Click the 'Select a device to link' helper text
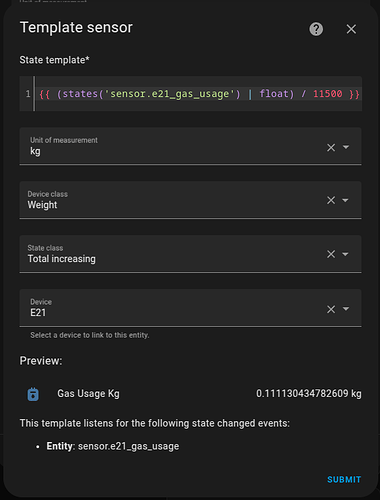 90,335
